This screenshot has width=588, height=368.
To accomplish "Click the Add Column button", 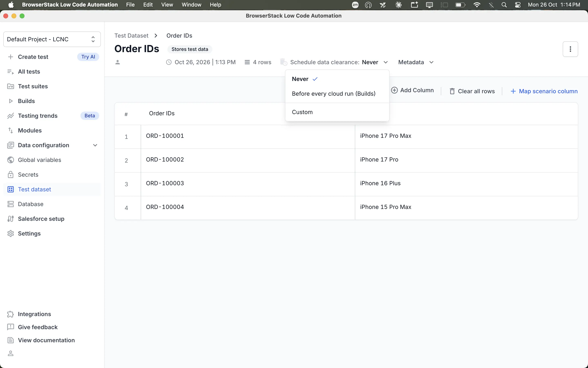I will tap(412, 90).
